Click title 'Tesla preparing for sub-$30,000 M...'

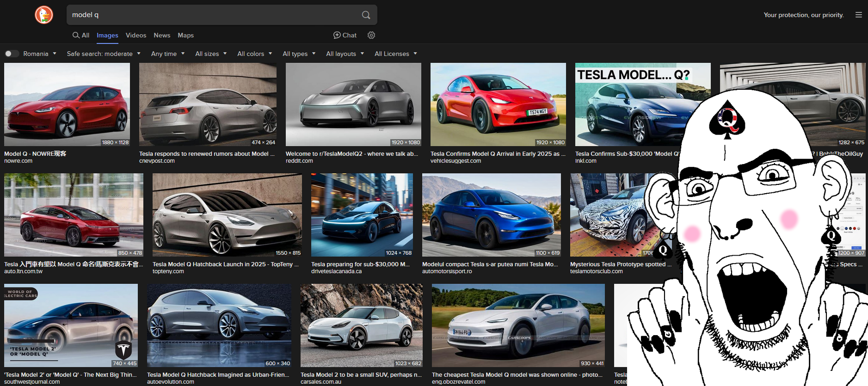click(x=360, y=264)
